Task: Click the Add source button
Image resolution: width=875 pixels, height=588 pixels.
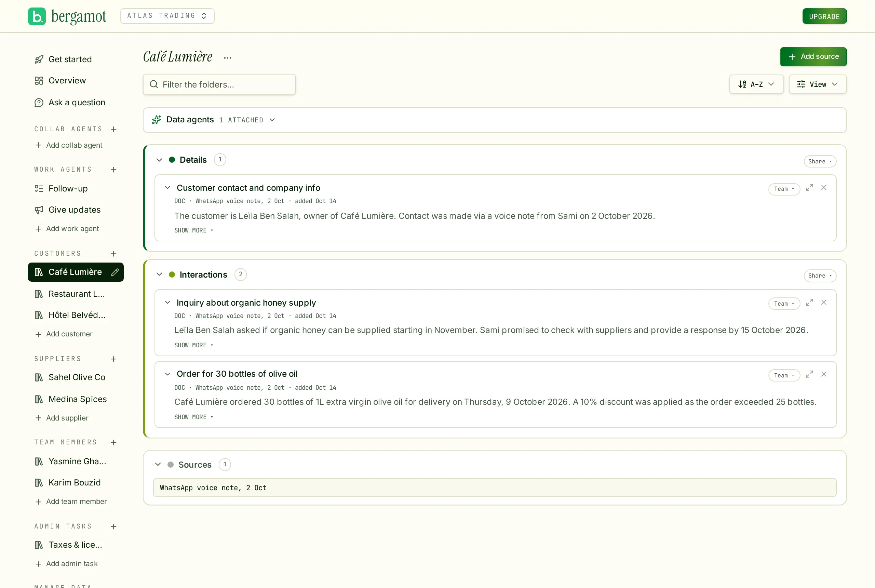Action: point(813,57)
